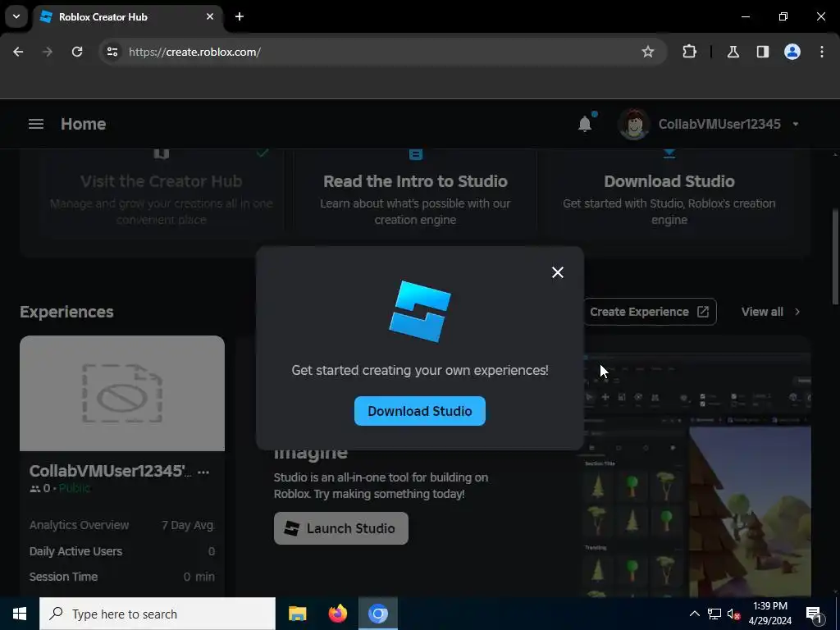840x630 pixels.
Task: Click the '7 Day Avg.' label
Action: (x=188, y=525)
